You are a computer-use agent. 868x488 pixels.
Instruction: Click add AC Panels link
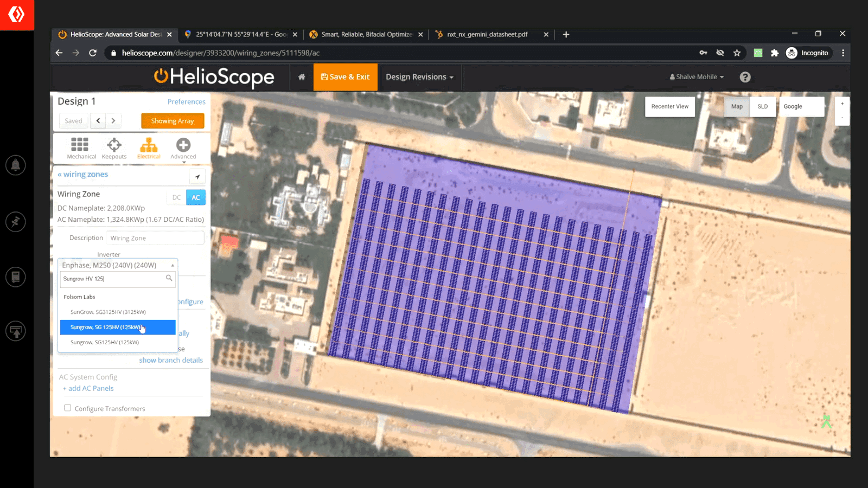point(88,388)
